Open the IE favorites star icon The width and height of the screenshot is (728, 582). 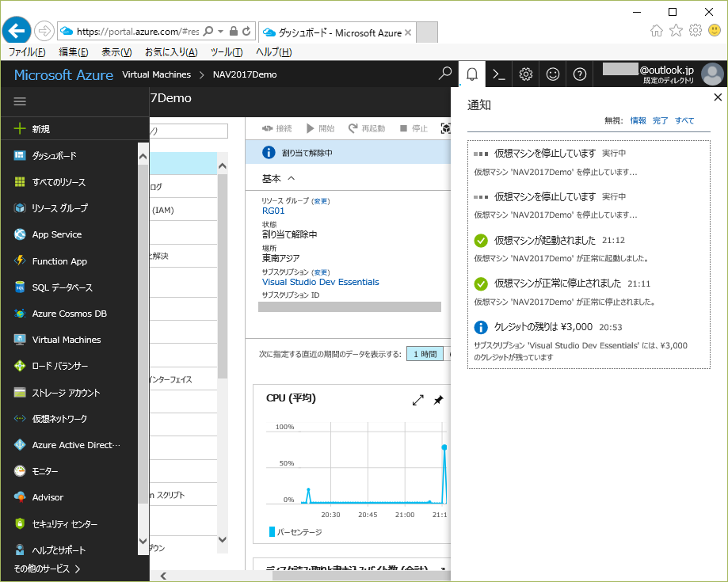pyautogui.click(x=676, y=31)
